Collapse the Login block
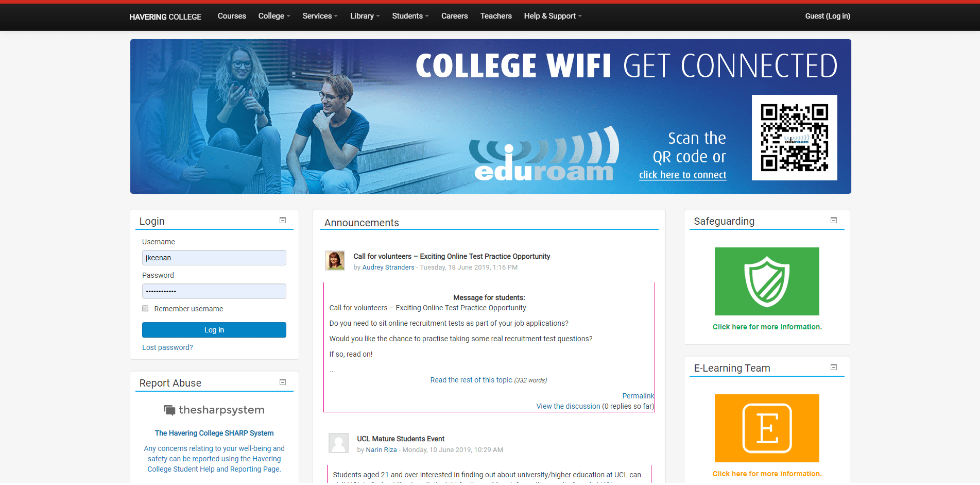Viewport: 980px width, 485px height. [x=283, y=220]
